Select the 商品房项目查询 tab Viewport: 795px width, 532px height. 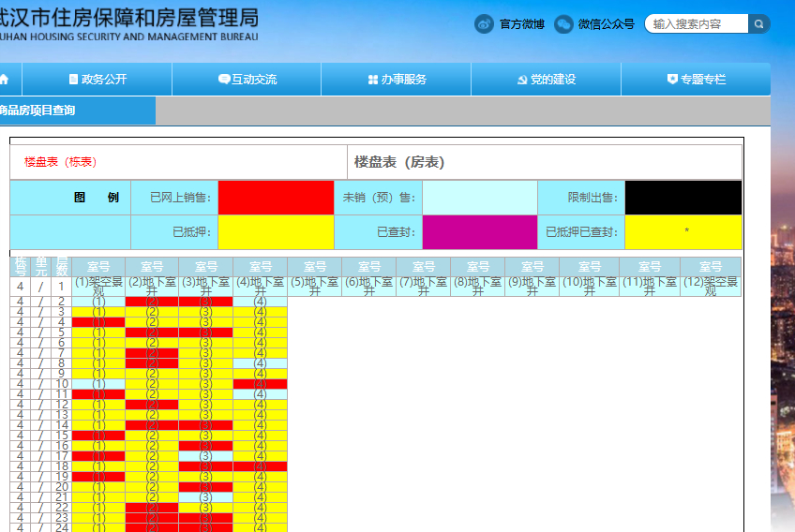coord(77,111)
